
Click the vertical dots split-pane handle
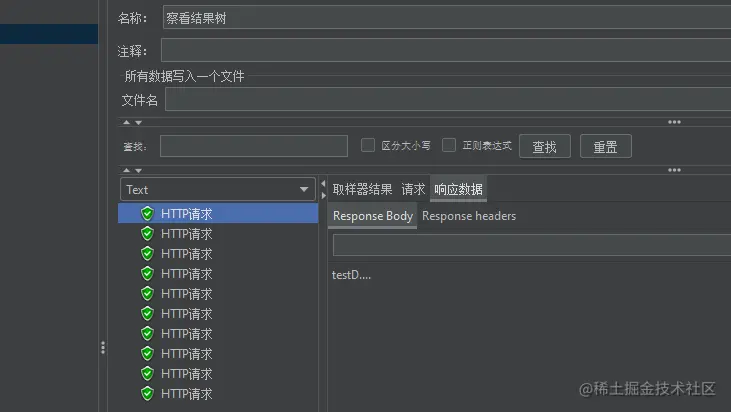103,348
